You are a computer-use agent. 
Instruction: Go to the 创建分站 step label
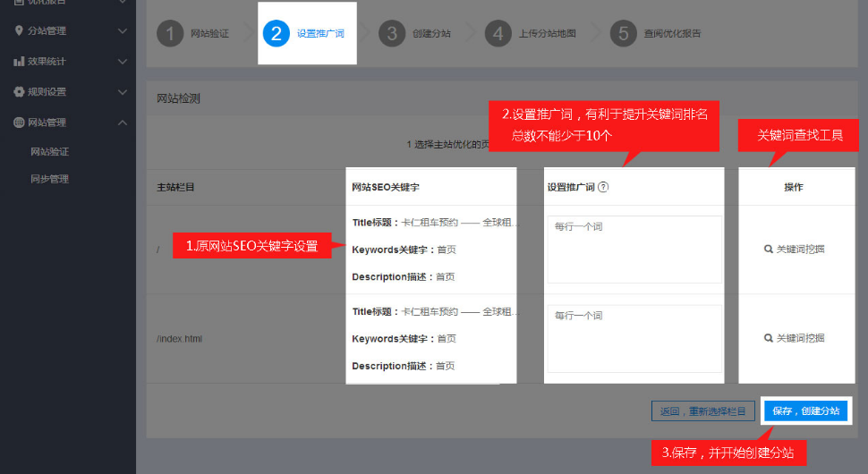[x=432, y=33]
